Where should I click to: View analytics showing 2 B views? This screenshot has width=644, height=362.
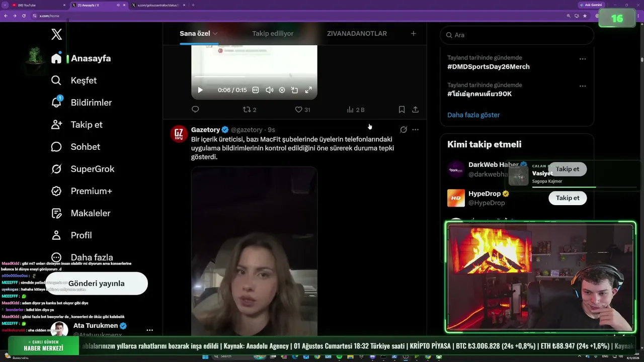(356, 110)
